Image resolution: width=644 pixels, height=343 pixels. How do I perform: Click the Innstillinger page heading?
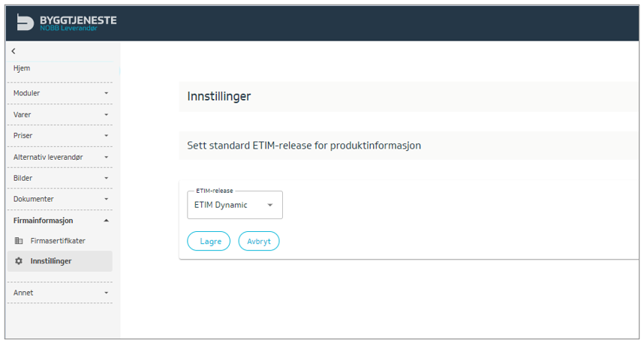[219, 96]
